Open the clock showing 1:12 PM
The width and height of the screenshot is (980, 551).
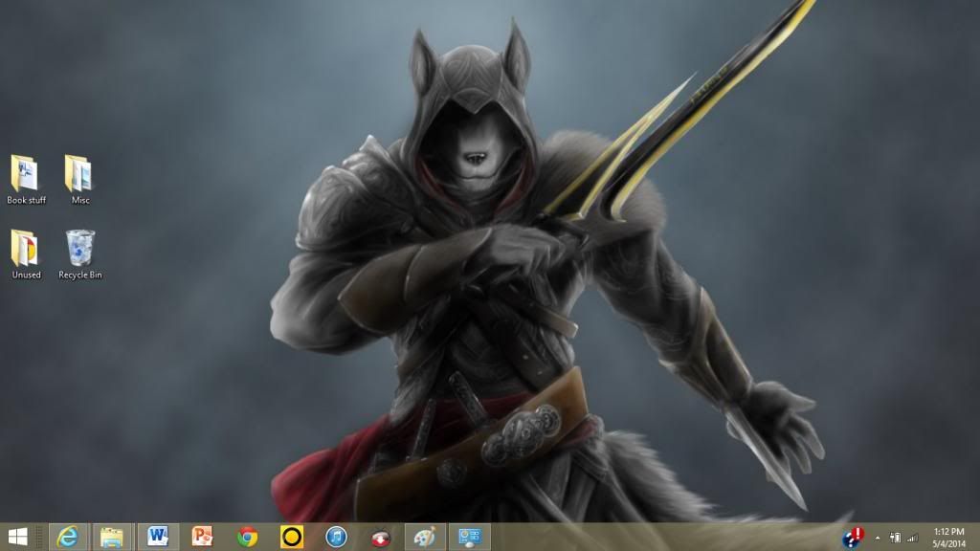pos(948,538)
